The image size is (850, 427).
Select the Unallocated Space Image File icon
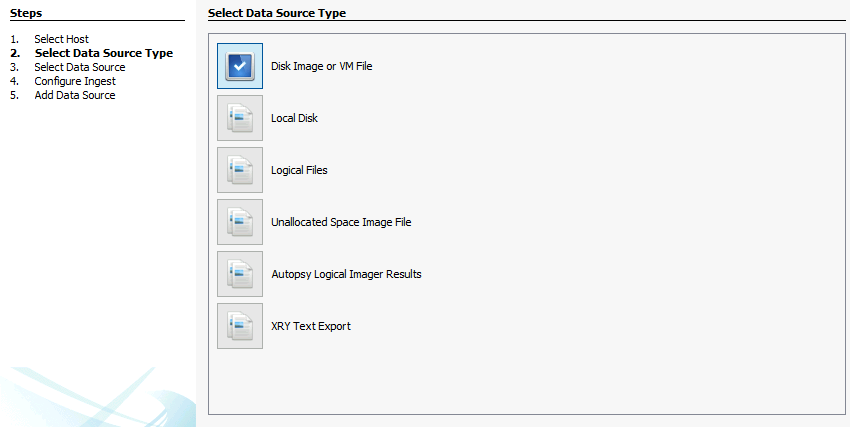[240, 222]
